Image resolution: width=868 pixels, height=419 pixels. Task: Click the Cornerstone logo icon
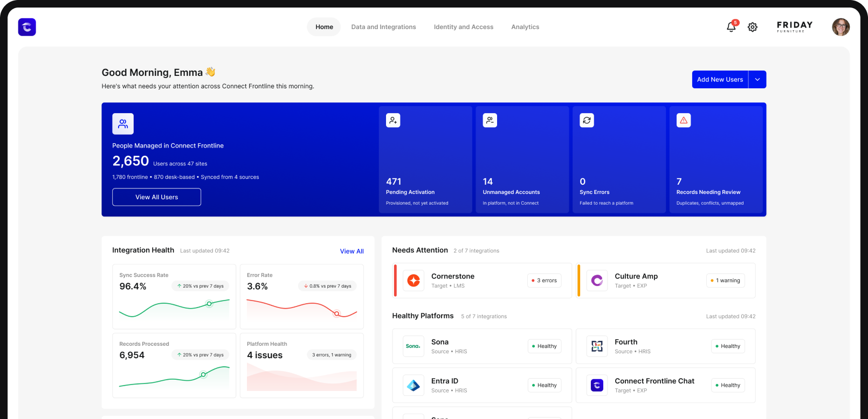tap(414, 281)
